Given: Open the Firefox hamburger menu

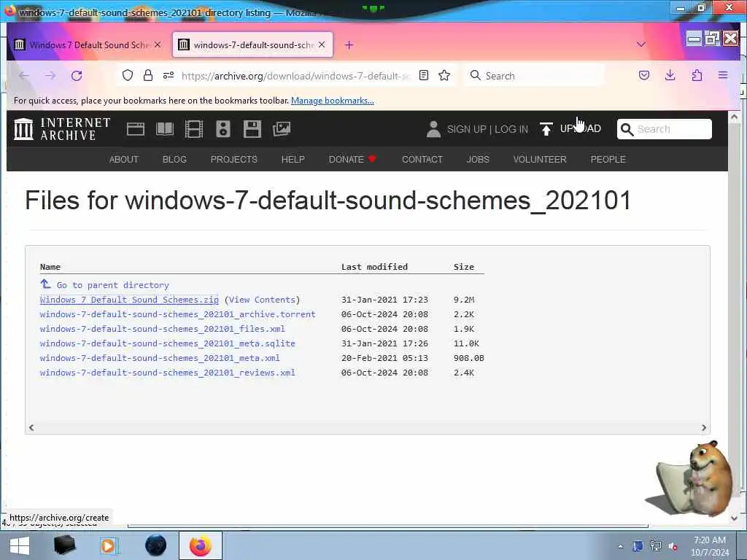Looking at the screenshot, I should 723,75.
